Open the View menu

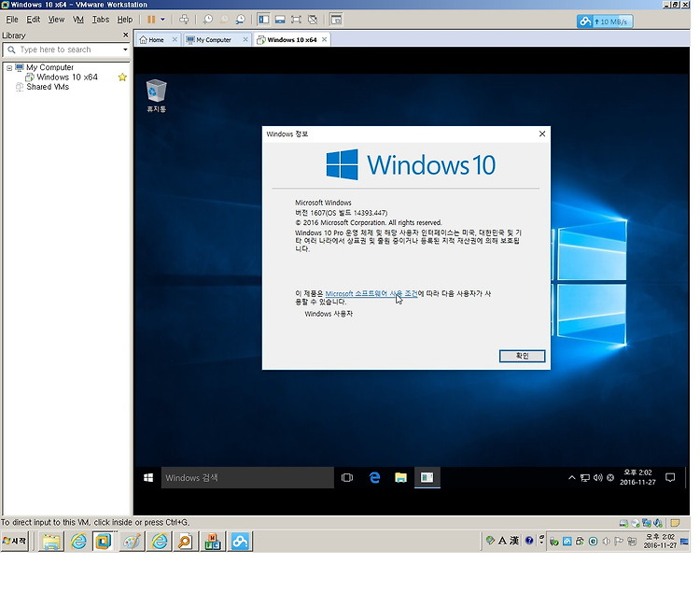[56, 20]
